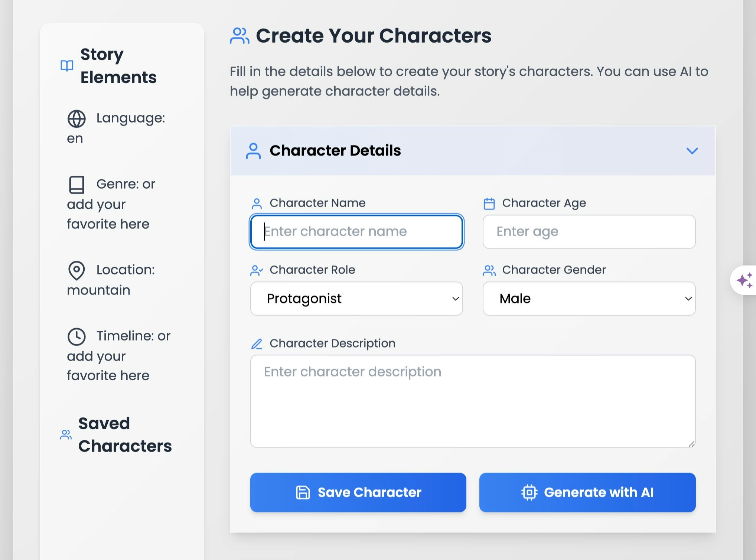Click the clock icon beside Timeline

(x=76, y=336)
